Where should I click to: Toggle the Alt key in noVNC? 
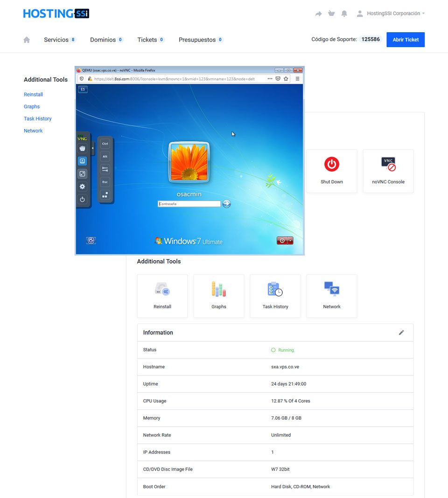pos(105,157)
